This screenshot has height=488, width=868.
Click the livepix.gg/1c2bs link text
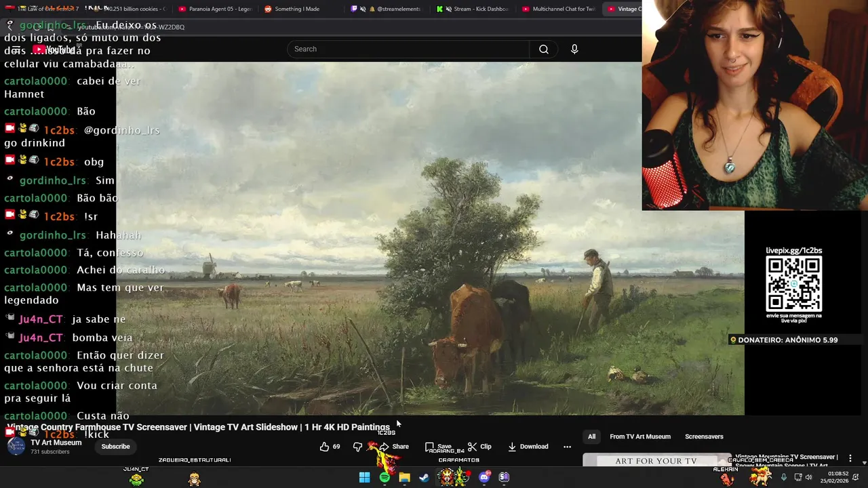793,250
